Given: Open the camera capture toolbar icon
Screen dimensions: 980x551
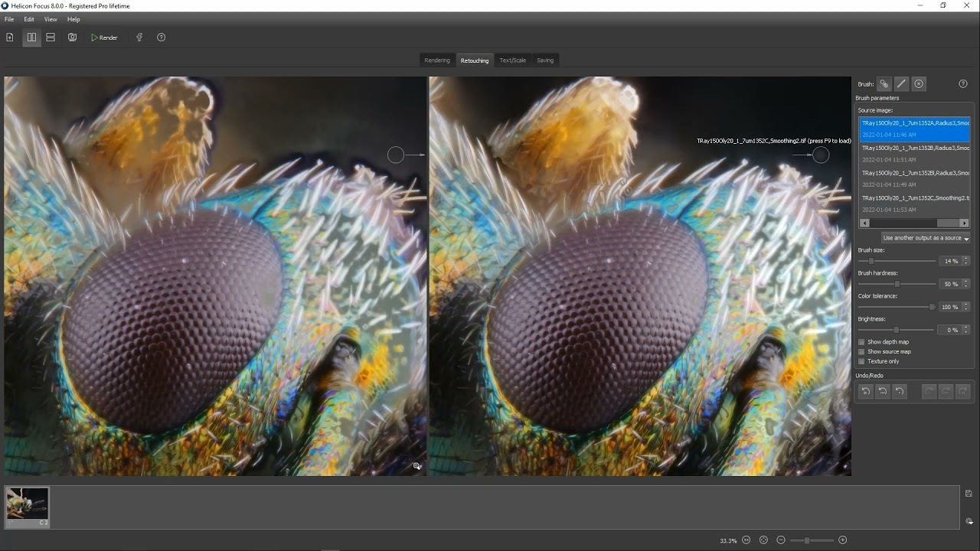Looking at the screenshot, I should click(x=72, y=37).
